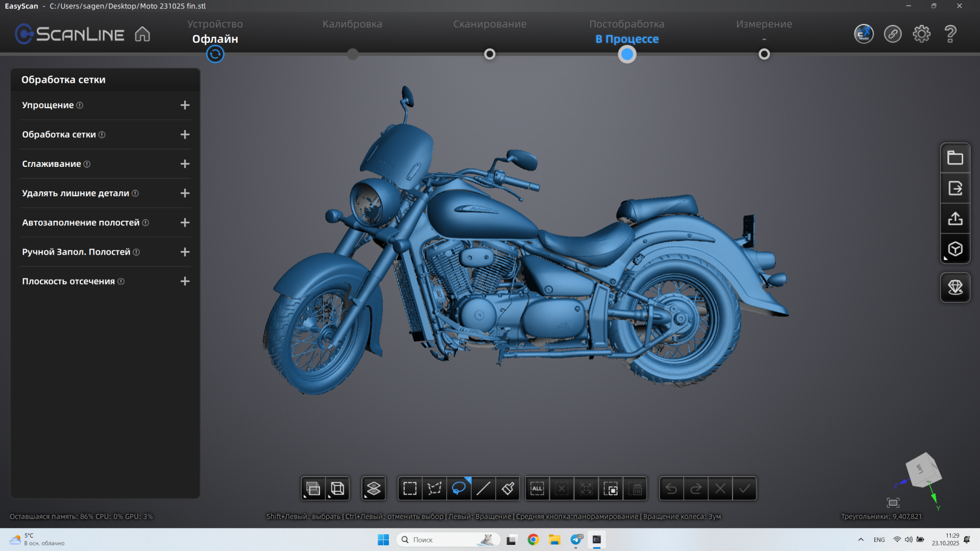Image resolution: width=980 pixels, height=551 pixels.
Task: Switch to the Измерение tab
Action: click(764, 24)
